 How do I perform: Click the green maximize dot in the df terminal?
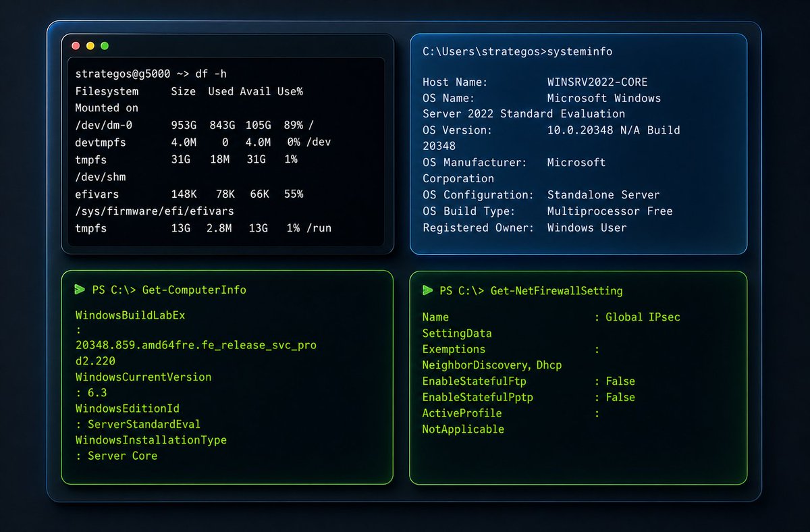[105, 46]
